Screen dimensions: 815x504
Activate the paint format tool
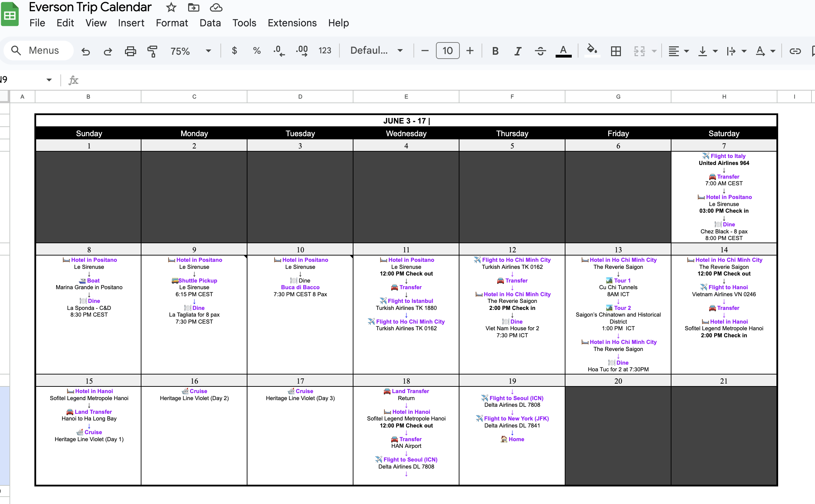152,51
